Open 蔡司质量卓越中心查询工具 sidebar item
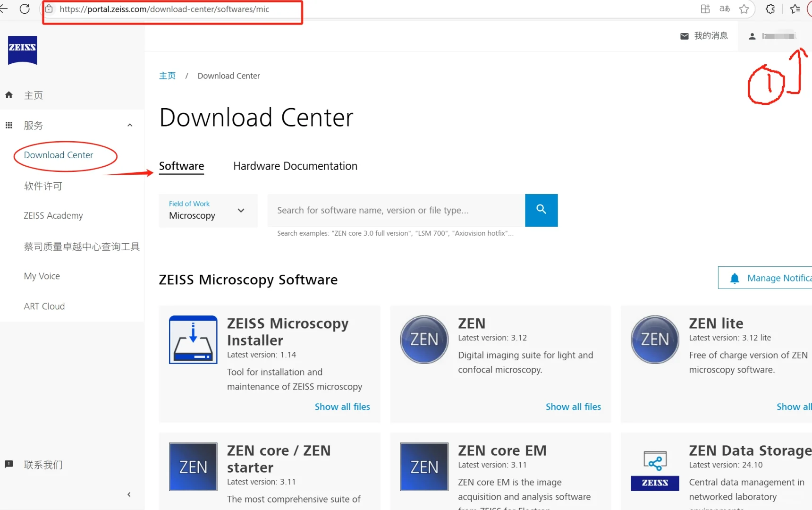Image resolution: width=812 pixels, height=510 pixels. [x=82, y=246]
